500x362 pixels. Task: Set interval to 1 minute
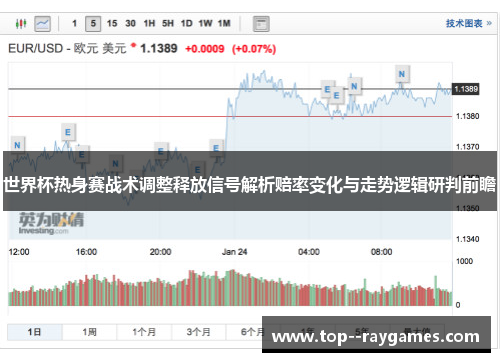coord(74,23)
